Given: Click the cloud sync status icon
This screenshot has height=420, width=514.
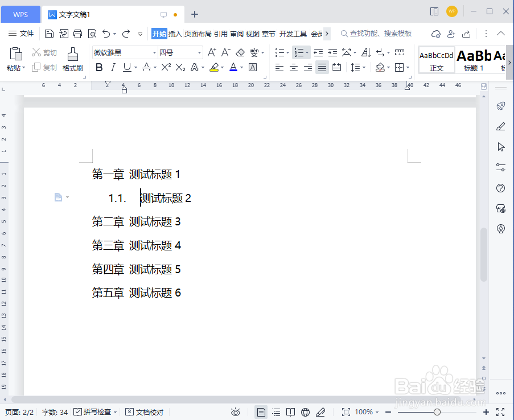Looking at the screenshot, I should 435,34.
